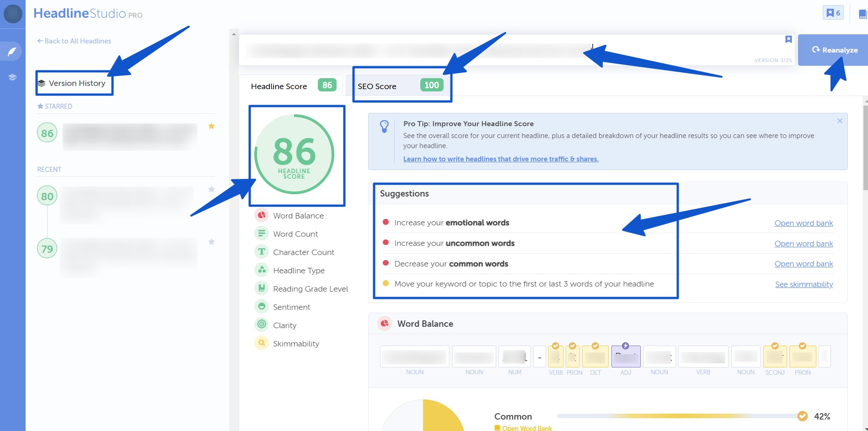Jump to Reading Grade Level icon
The height and width of the screenshot is (431, 868).
[x=262, y=288]
